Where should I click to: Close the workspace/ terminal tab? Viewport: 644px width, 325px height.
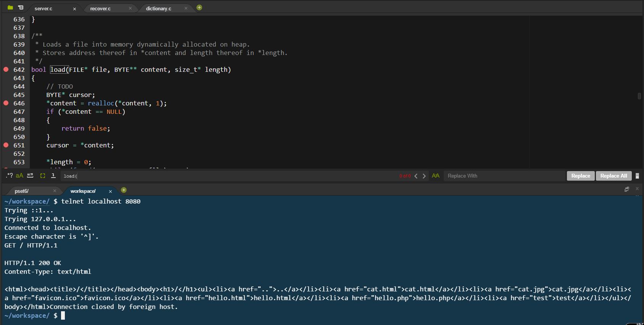(x=110, y=191)
